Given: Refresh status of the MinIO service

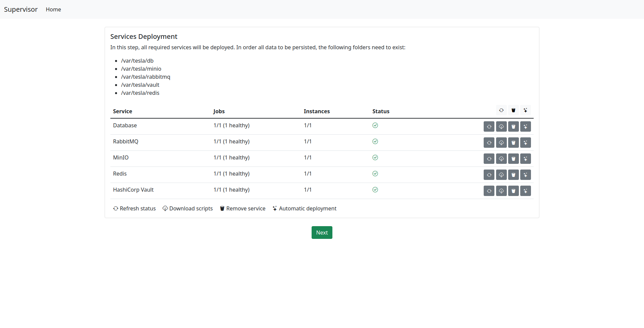Looking at the screenshot, I should pos(489,159).
